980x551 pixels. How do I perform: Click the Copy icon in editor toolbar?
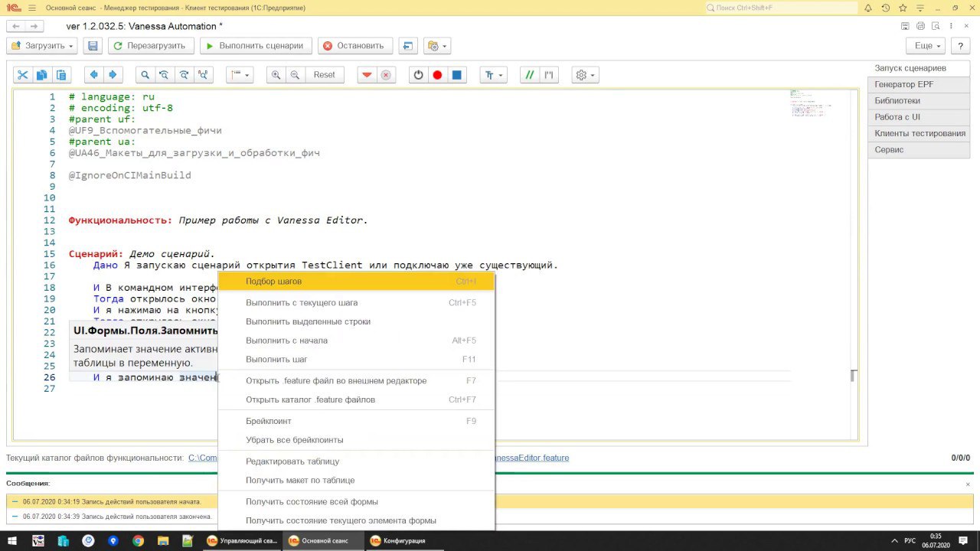[41, 75]
